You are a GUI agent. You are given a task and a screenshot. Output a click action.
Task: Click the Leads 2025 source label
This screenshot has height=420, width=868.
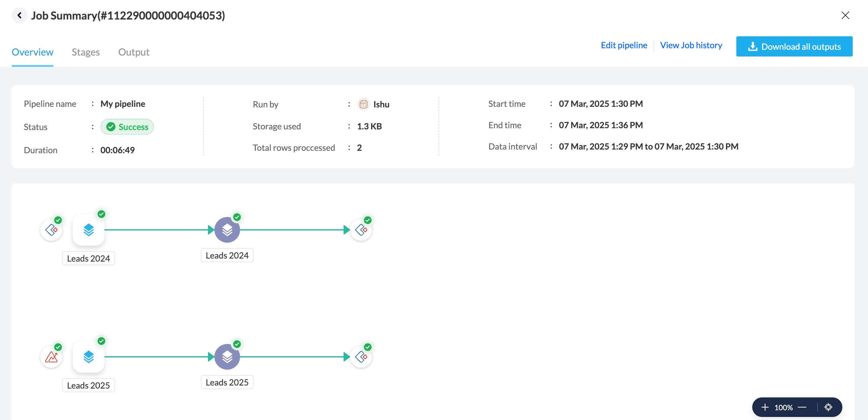click(x=88, y=385)
